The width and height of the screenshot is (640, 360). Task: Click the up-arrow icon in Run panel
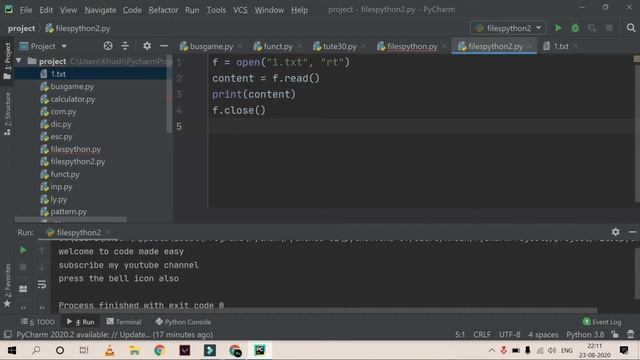pos(42,250)
